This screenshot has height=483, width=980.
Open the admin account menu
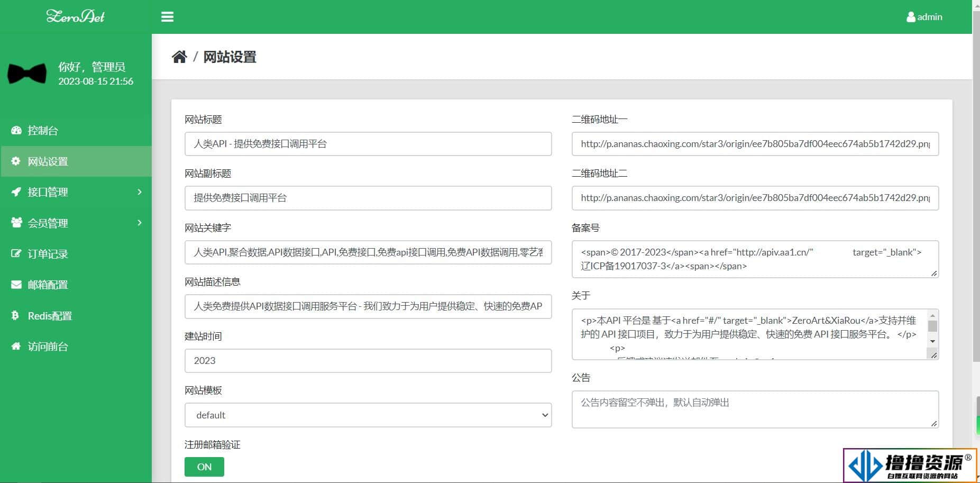tap(924, 17)
